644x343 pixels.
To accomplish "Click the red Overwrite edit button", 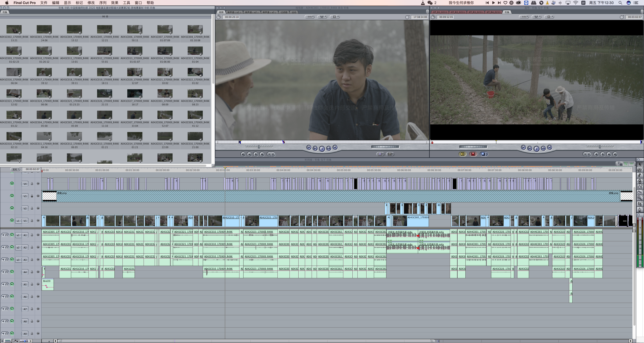I will (x=473, y=154).
